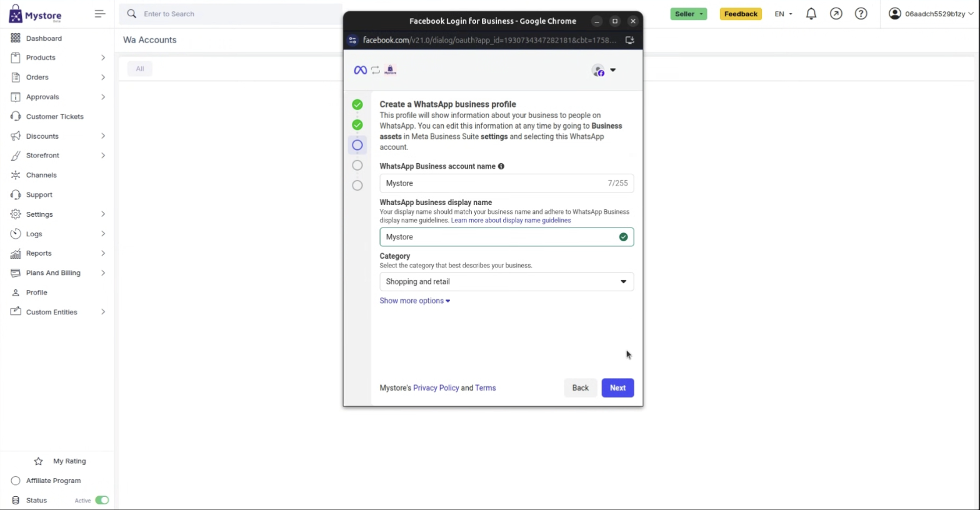Open the Privacy Policy link
The image size is (980, 510).
[x=436, y=388]
